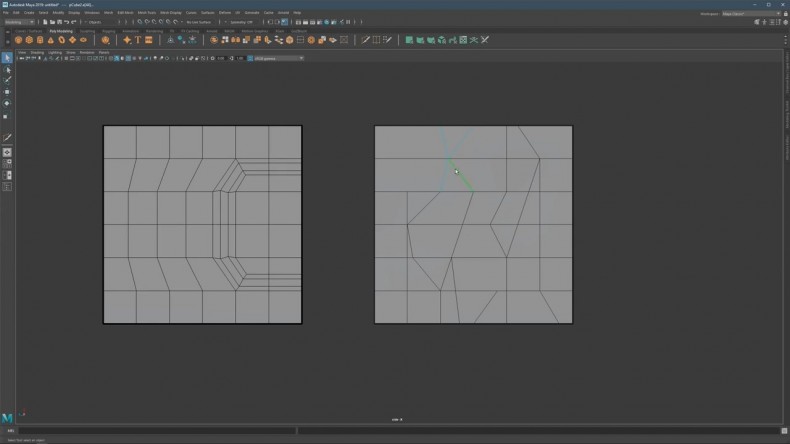Open the panel Renderer menu
The width and height of the screenshot is (790, 444).
87,52
